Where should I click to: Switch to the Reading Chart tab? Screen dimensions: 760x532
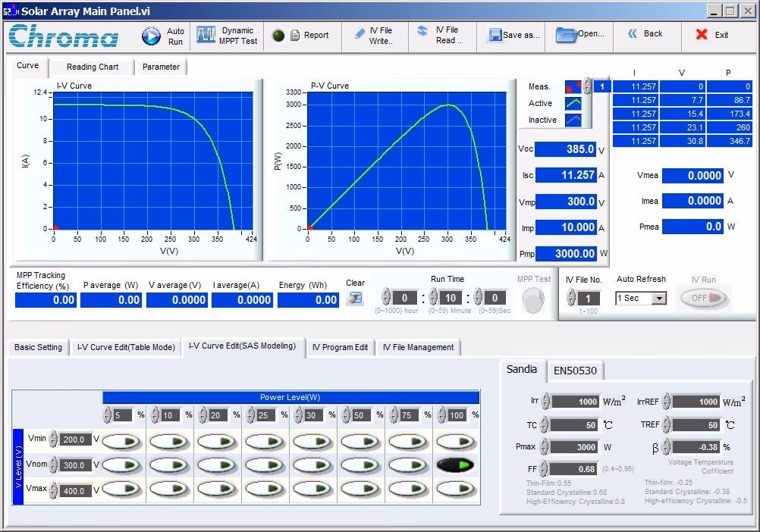(x=93, y=67)
